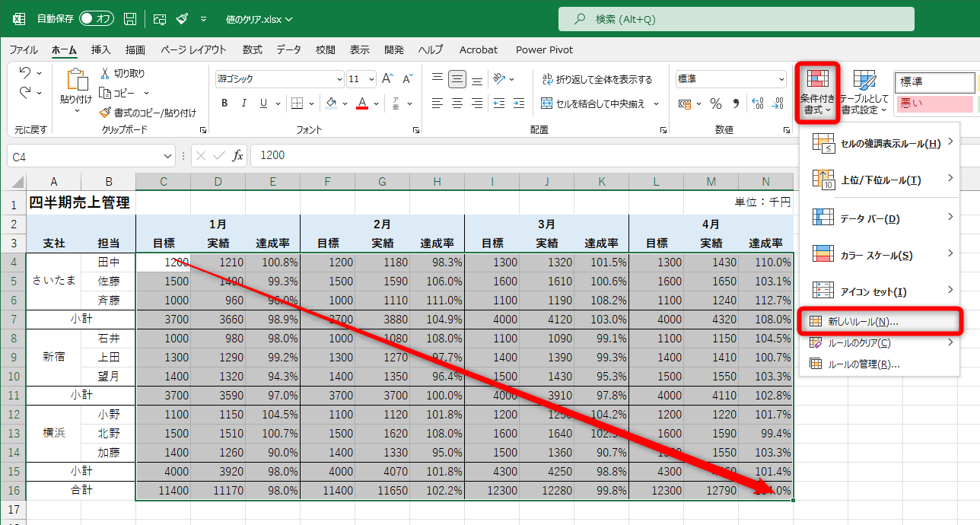Viewport: 980px width, 525px height.
Task: Expand the 標準 number format dropdown
Action: pos(781,78)
